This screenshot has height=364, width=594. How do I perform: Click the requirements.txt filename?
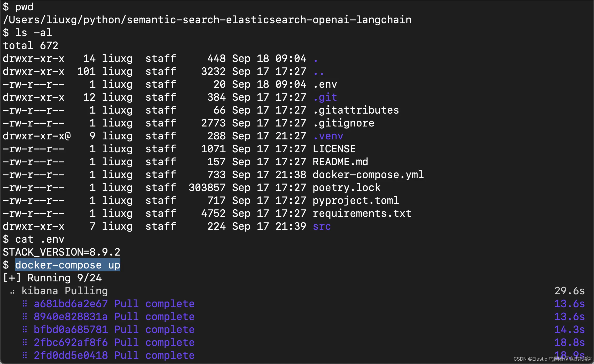pos(362,213)
